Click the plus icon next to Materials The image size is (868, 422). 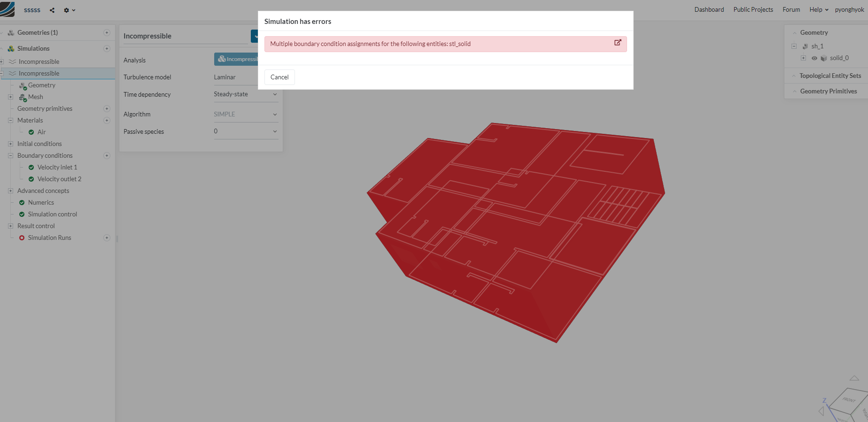pyautogui.click(x=107, y=121)
